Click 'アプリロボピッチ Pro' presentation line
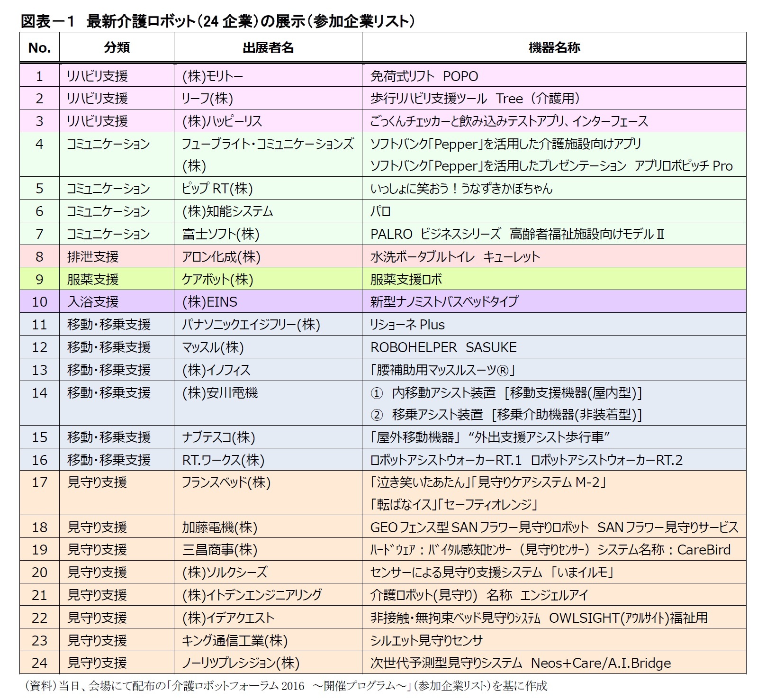The width and height of the screenshot is (766, 700). pyautogui.click(x=551, y=166)
